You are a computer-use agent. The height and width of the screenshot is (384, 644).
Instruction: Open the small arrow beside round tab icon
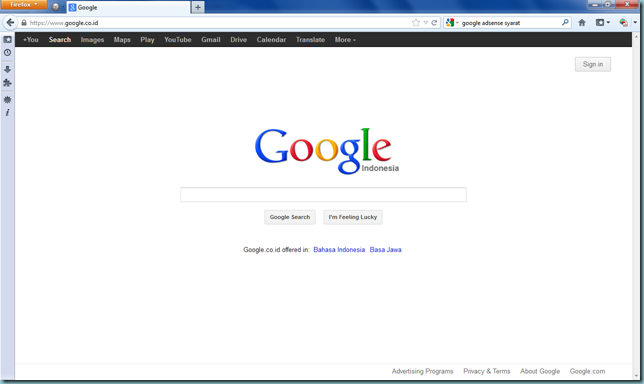pyautogui.click(x=63, y=7)
